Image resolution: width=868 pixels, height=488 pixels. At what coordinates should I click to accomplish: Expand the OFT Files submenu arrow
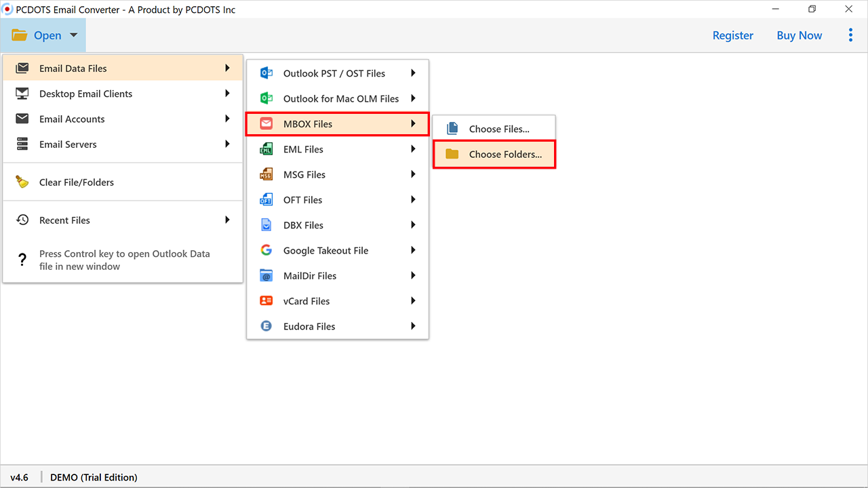413,199
